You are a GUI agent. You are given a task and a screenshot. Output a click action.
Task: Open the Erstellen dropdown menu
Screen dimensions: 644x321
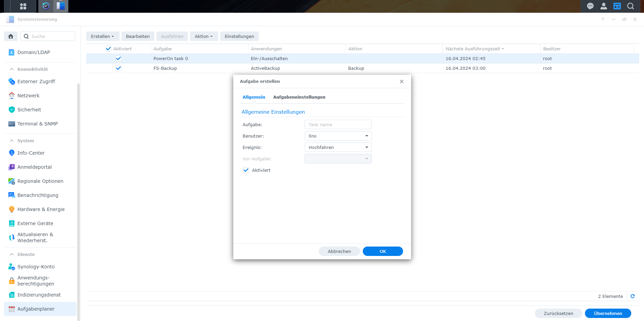pyautogui.click(x=102, y=36)
